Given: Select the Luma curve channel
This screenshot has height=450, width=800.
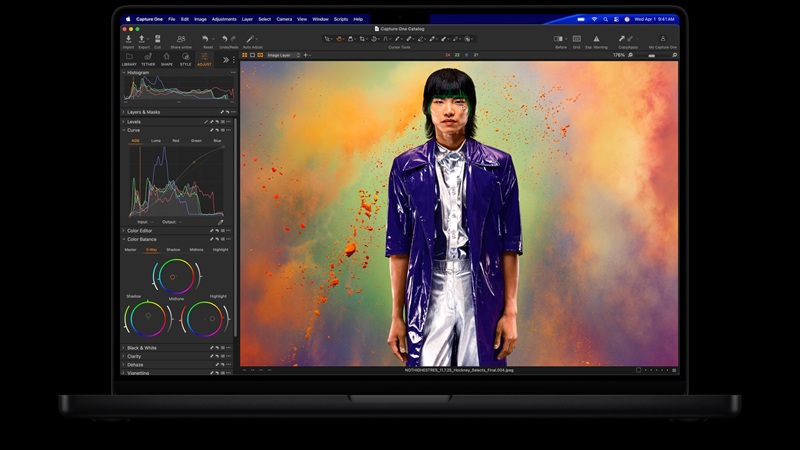Looking at the screenshot, I should click(155, 141).
